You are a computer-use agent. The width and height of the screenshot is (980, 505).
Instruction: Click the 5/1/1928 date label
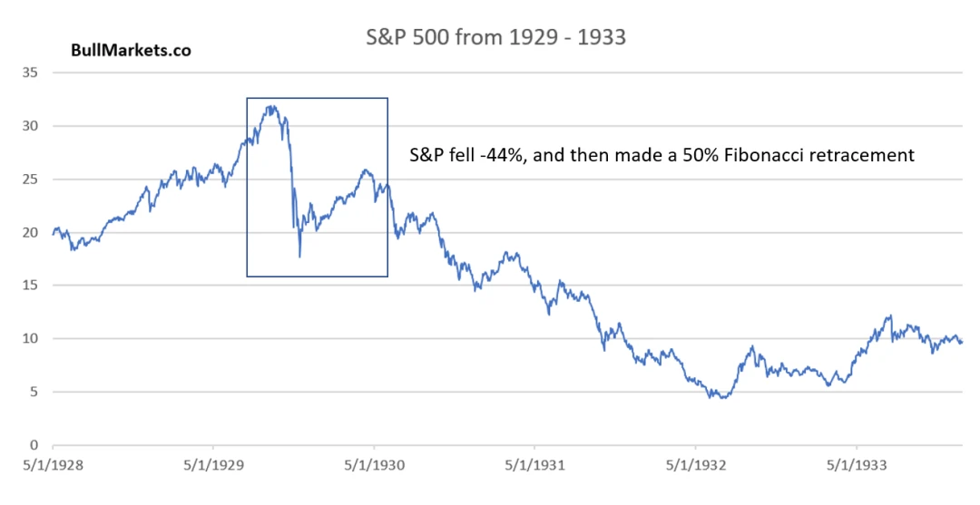pos(53,466)
